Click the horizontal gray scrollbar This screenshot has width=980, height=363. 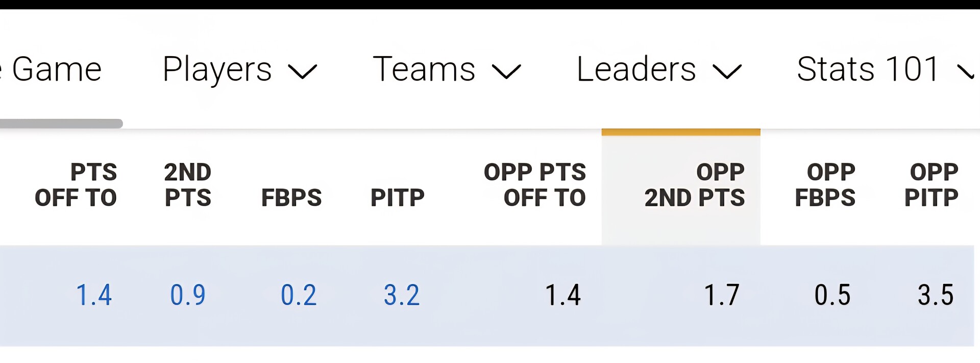point(61,124)
